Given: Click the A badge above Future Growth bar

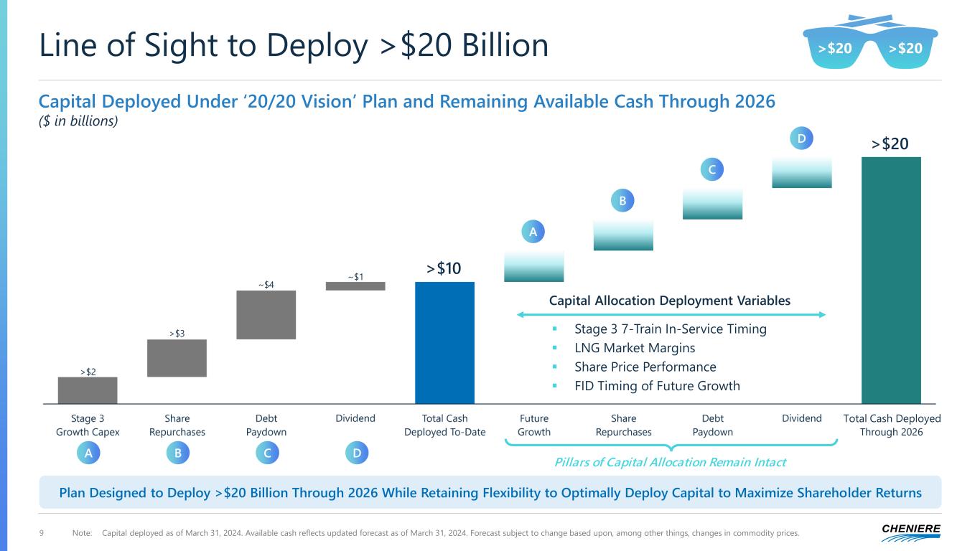Looking at the screenshot, I should click(533, 232).
